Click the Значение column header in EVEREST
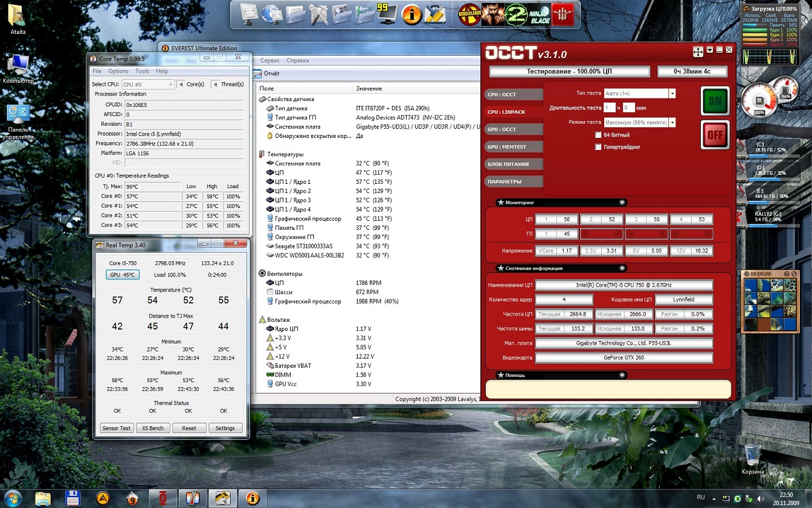The image size is (812, 508). (x=417, y=89)
